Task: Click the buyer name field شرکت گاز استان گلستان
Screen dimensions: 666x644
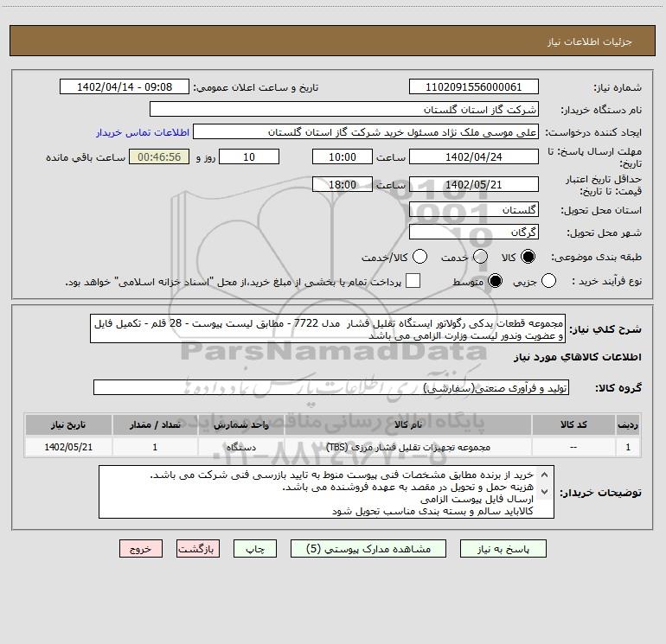Action: pyautogui.click(x=344, y=110)
